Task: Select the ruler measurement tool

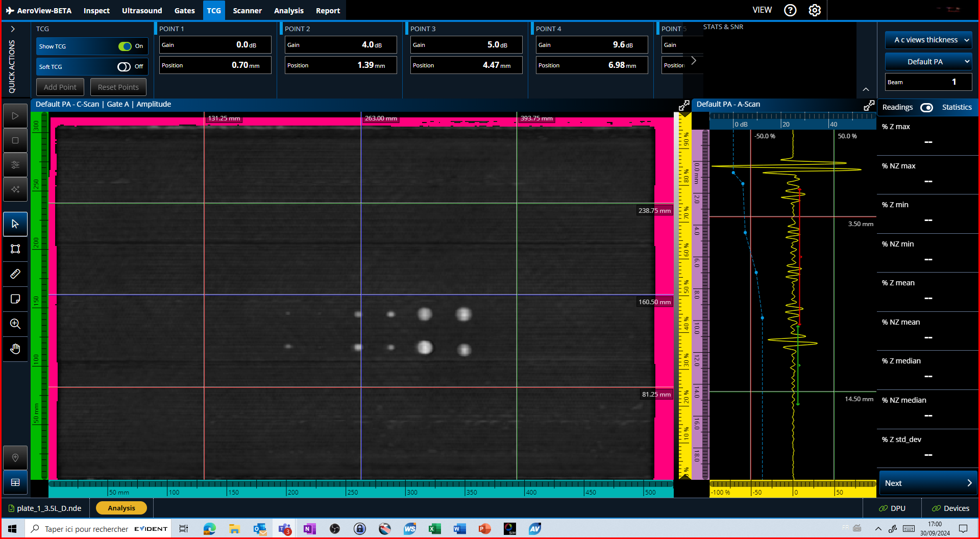Action: pyautogui.click(x=15, y=274)
